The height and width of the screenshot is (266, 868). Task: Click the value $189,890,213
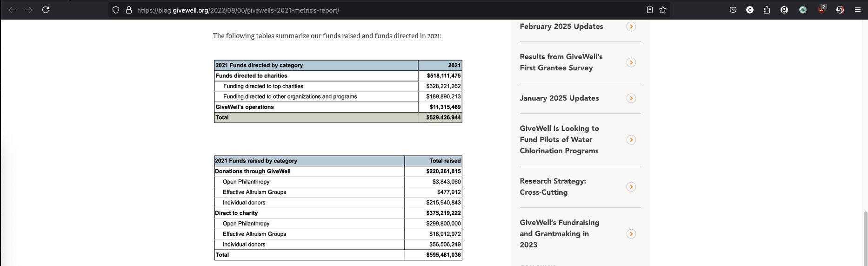pos(443,96)
